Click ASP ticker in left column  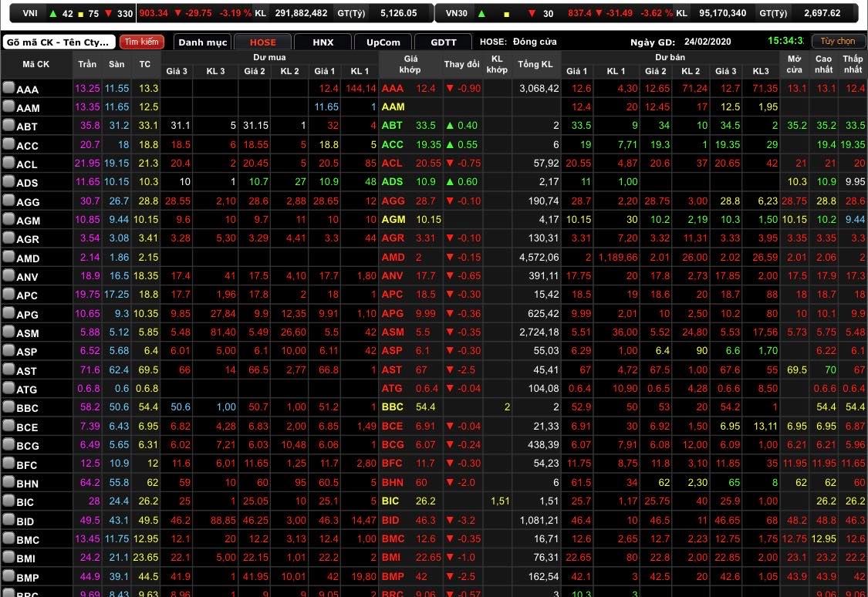(26, 352)
